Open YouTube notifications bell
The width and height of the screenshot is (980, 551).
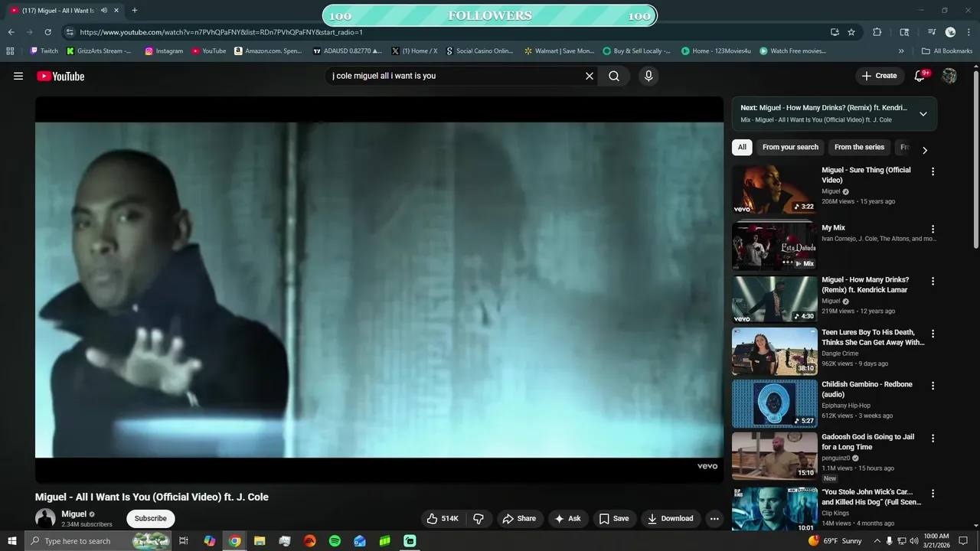pos(920,76)
